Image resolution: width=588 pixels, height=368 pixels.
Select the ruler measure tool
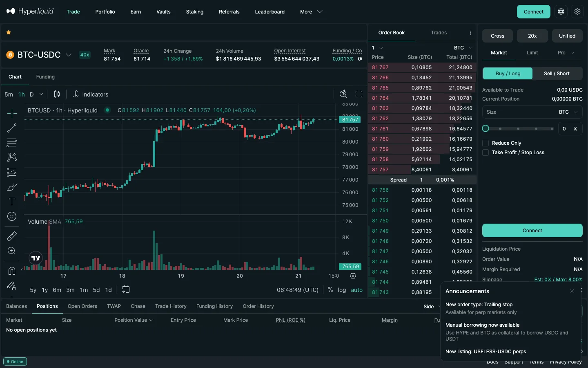coord(12,236)
